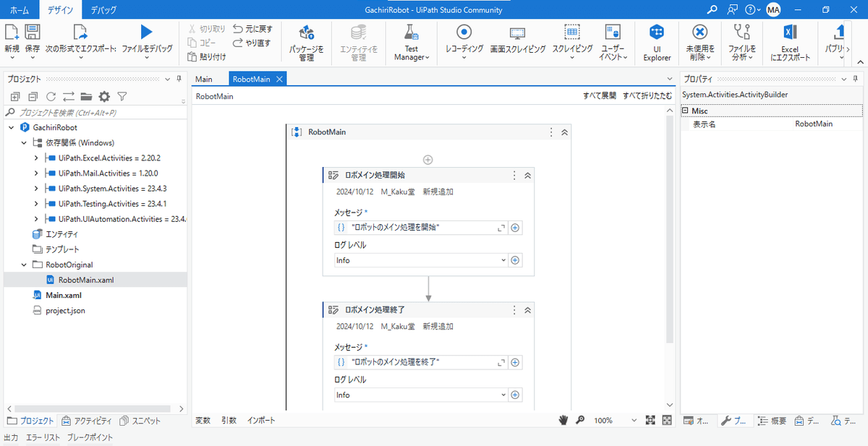The height and width of the screenshot is (446, 868).
Task: Switch to the ホーム ribbon tab
Action: point(20,10)
